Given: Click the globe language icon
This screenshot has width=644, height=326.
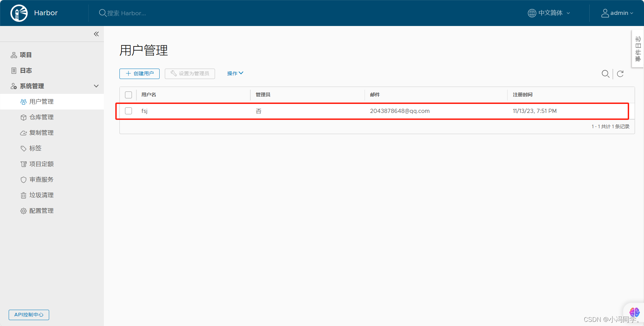Looking at the screenshot, I should pyautogui.click(x=532, y=13).
